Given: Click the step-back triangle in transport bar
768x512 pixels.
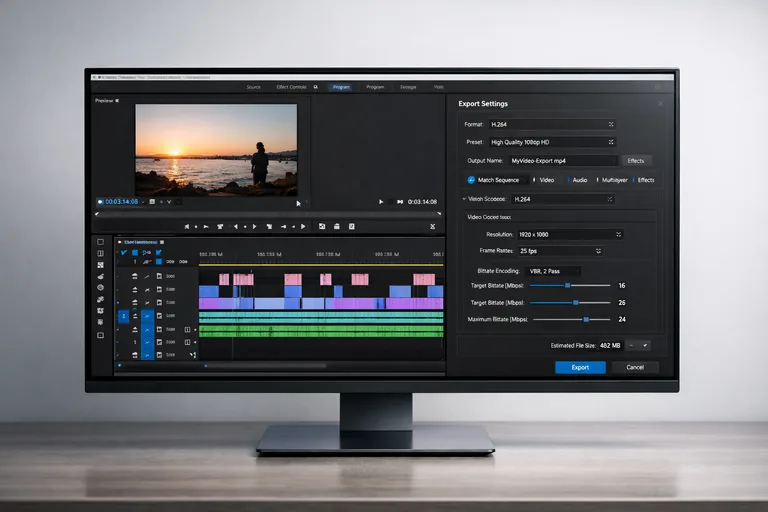Looking at the screenshot, I should [236, 226].
